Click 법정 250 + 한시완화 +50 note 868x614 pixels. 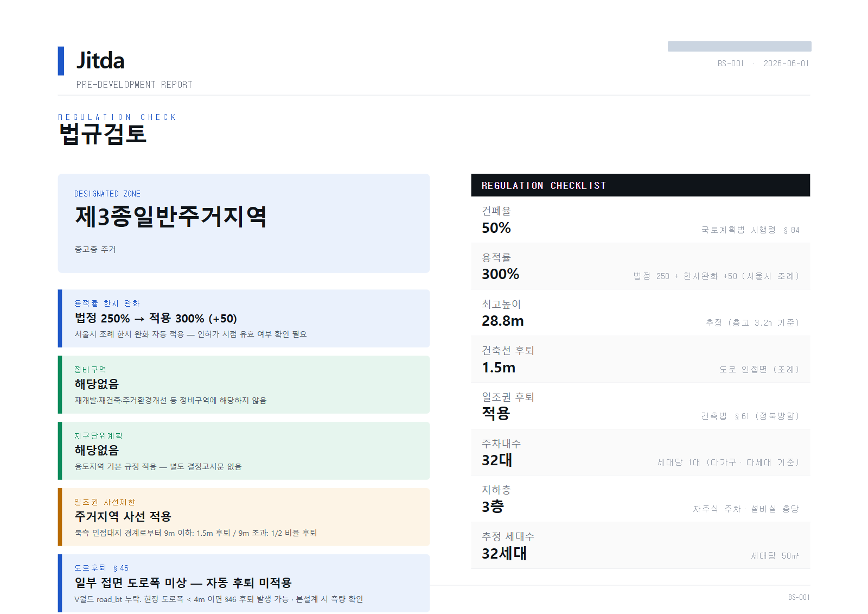pos(716,276)
